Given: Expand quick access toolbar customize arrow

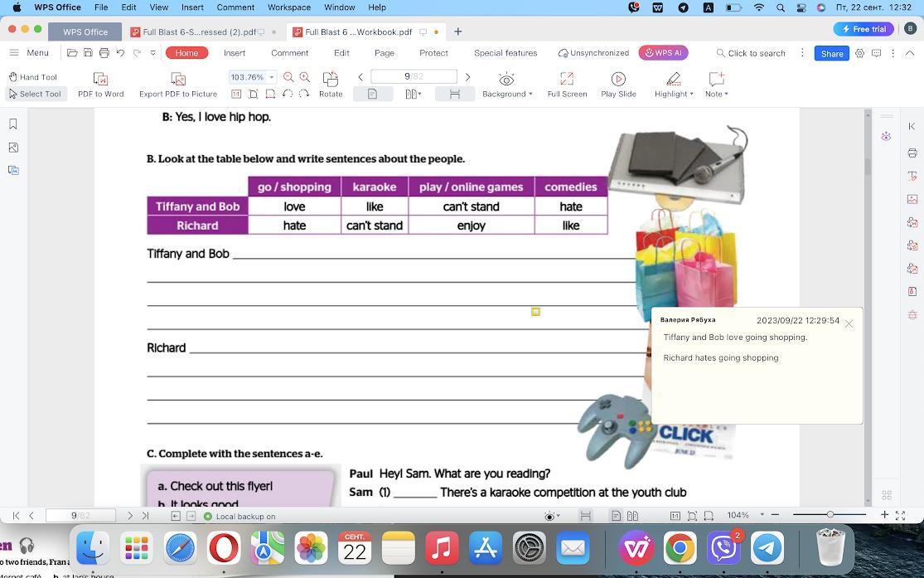Looking at the screenshot, I should [152, 52].
